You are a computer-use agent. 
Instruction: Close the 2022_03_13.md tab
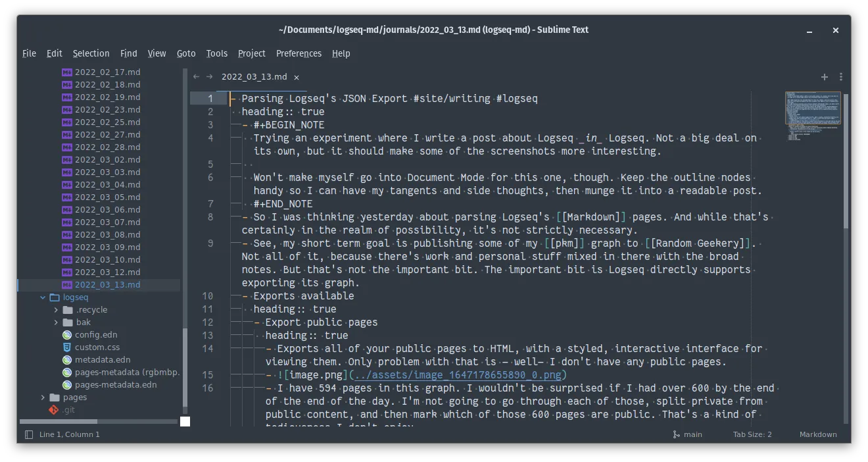[x=297, y=77]
